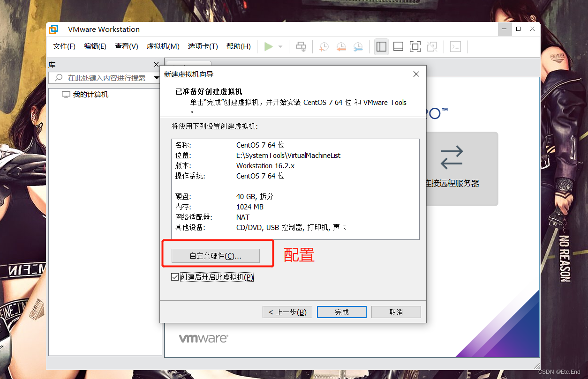Image resolution: width=588 pixels, height=379 pixels.
Task: Click the take snapshot clock icon
Action: [x=324, y=46]
